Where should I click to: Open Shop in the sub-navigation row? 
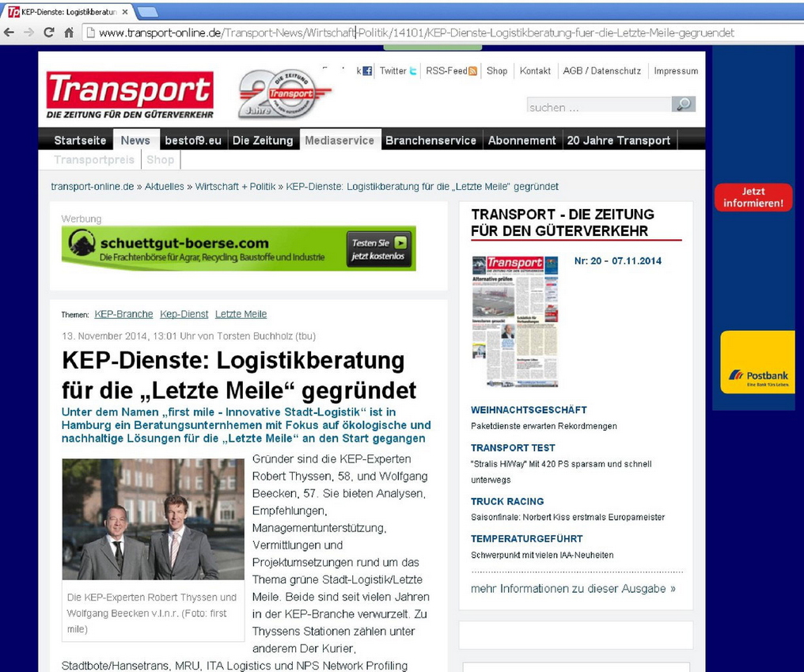(161, 160)
